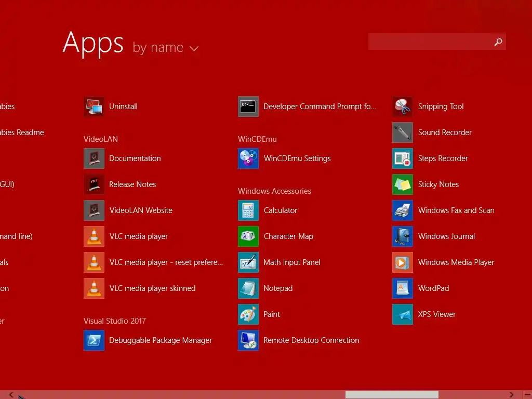Click the 'Windows Journal' label text
This screenshot has width=532, height=399.
[446, 236]
